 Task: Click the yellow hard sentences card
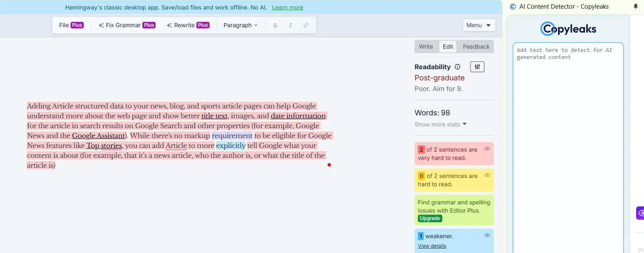click(454, 180)
